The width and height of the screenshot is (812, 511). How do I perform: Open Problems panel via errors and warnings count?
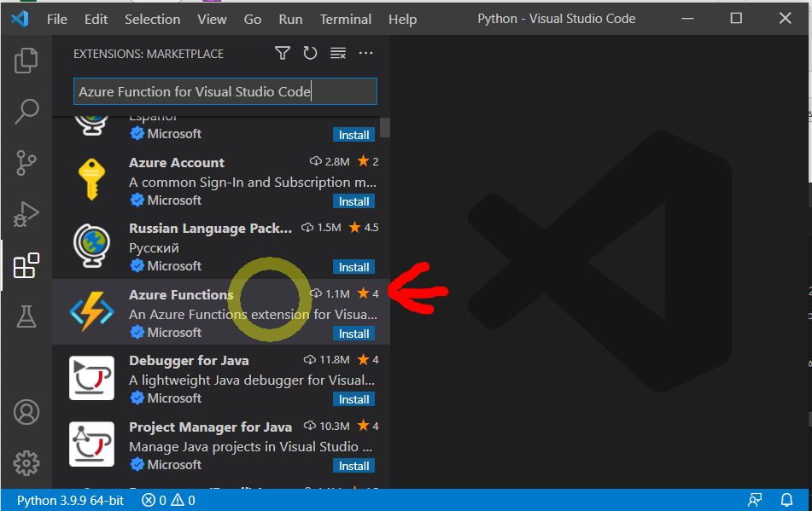tap(168, 500)
